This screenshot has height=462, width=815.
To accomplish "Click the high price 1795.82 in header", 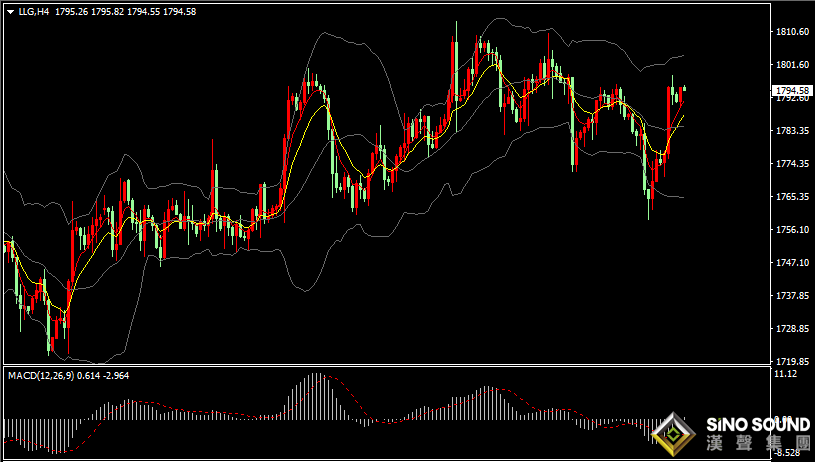I will (x=108, y=11).
